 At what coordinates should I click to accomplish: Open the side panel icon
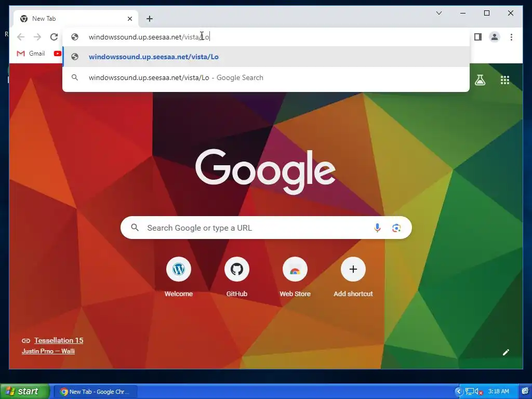tap(478, 37)
